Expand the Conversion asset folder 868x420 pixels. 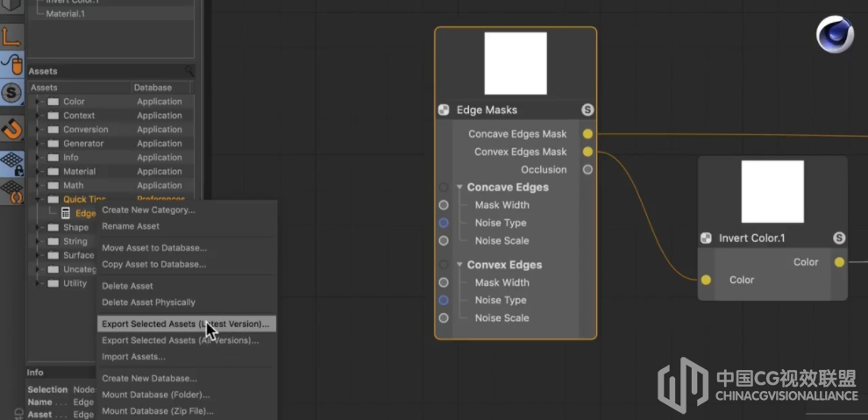[x=39, y=130]
